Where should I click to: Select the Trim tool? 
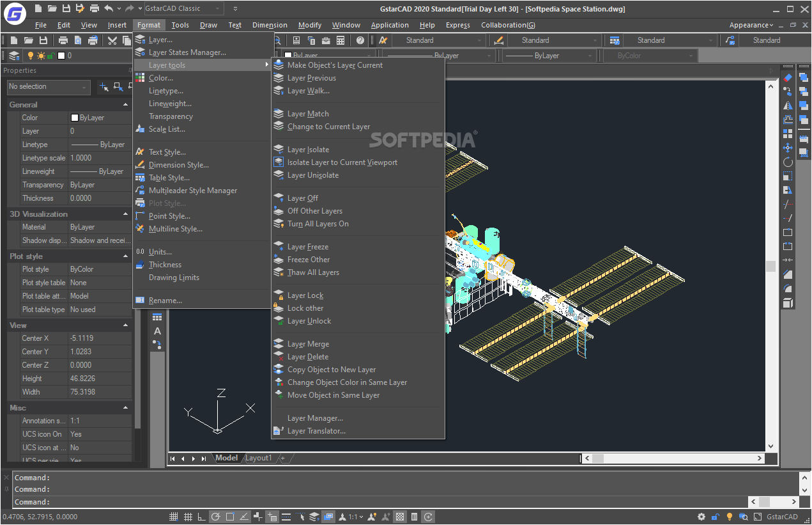pos(788,204)
